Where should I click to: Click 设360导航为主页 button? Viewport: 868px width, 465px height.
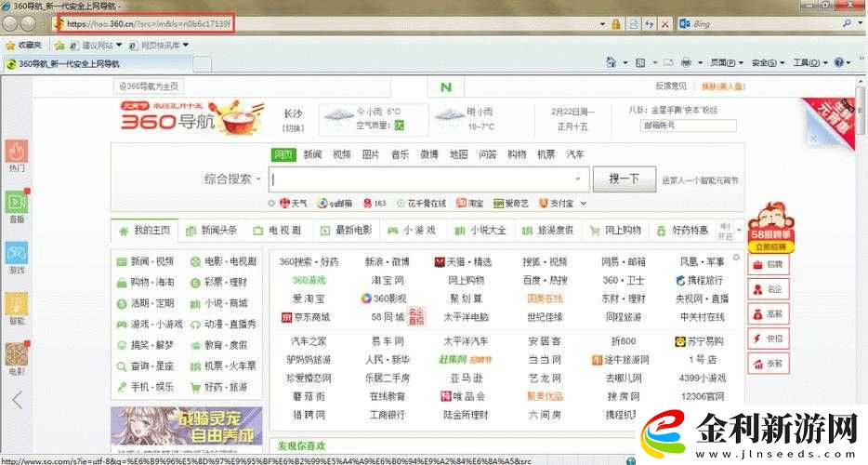tap(149, 86)
